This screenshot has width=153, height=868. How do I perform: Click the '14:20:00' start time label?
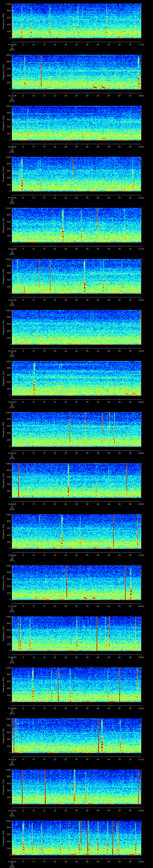12,249
